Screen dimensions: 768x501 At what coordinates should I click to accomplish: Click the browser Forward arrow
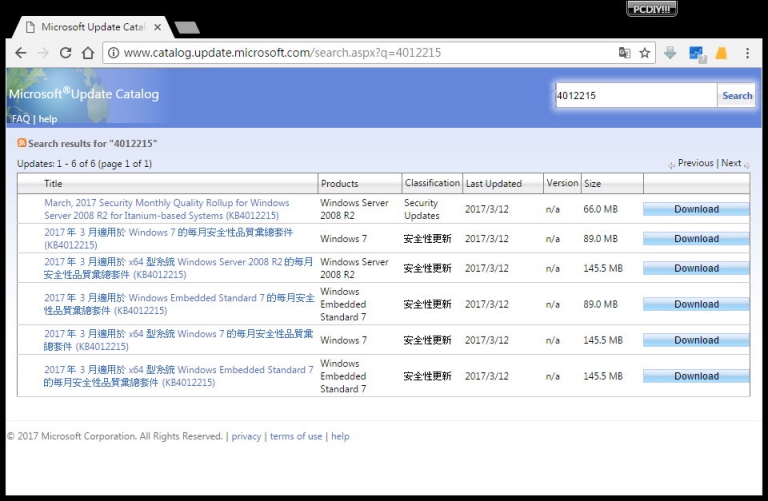pos(43,53)
